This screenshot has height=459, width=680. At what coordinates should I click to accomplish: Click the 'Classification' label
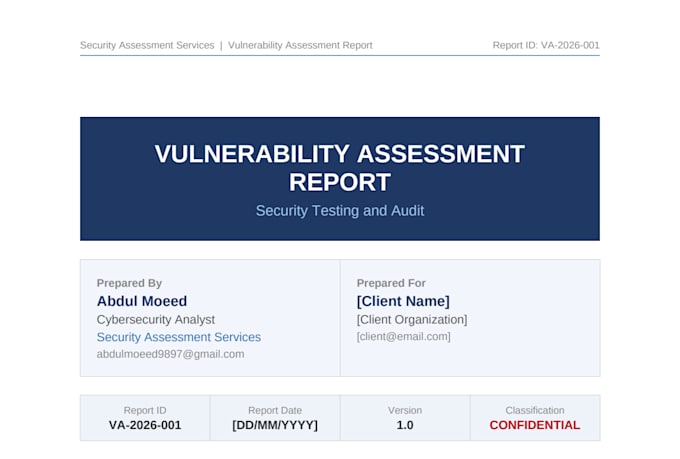click(535, 410)
